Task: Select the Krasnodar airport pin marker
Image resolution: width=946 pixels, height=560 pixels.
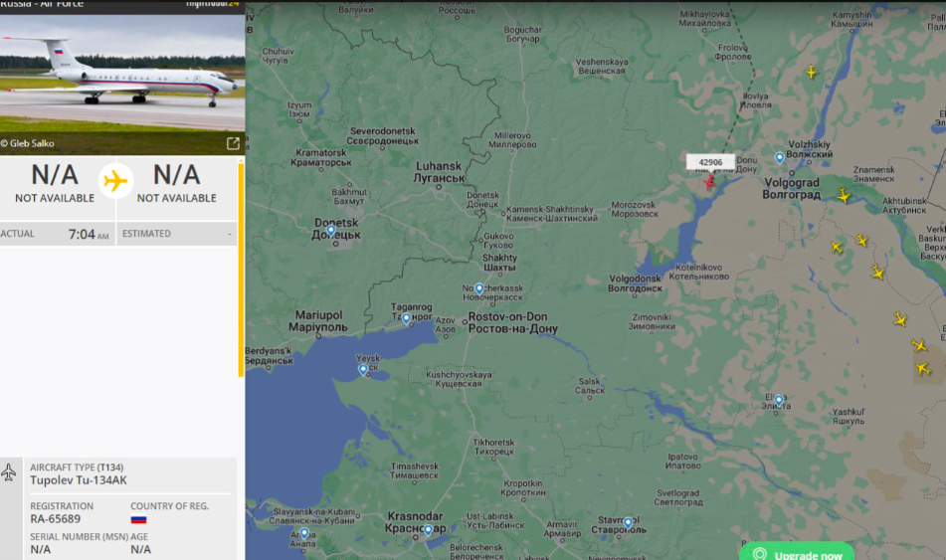Action: (x=428, y=530)
